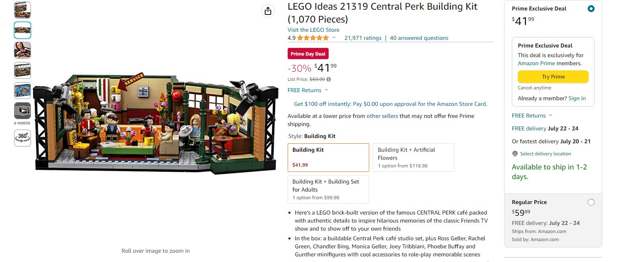
Task: Expand FREE Returns in the buy box panel
Action: [x=529, y=116]
